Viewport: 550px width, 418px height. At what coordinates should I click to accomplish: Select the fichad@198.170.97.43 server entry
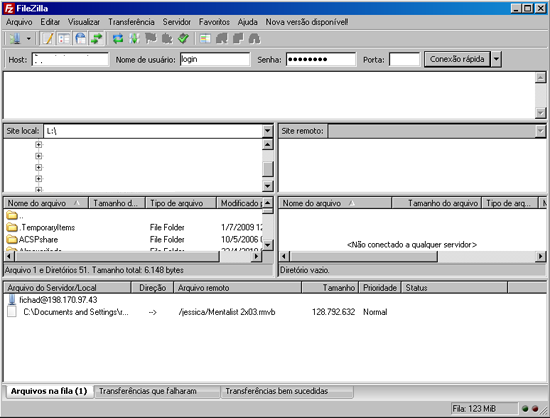click(x=52, y=300)
